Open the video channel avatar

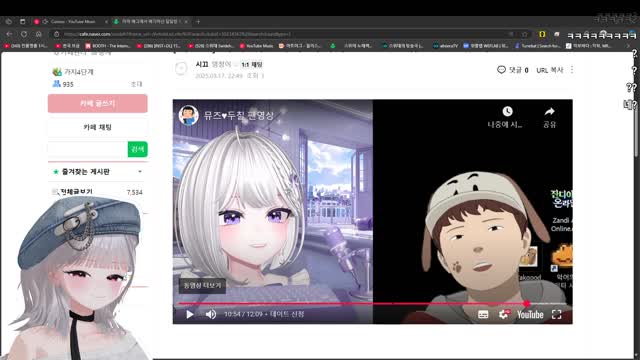pyautogui.click(x=189, y=115)
